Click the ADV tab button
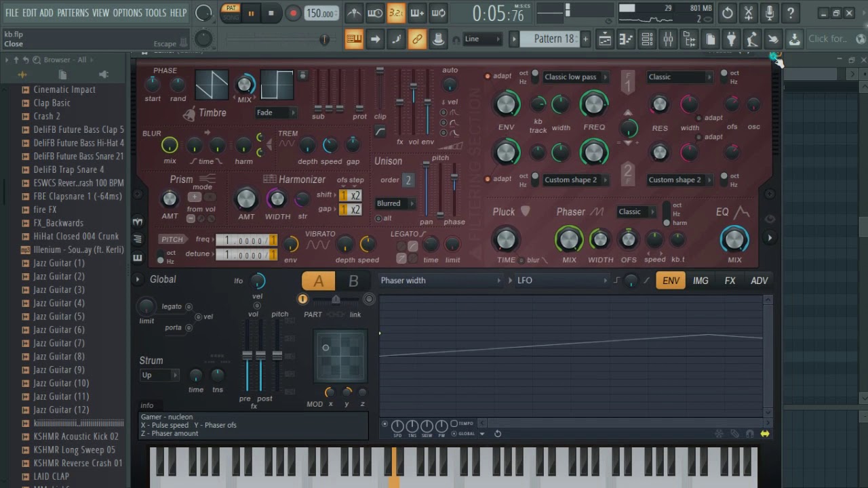Screen dimensions: 868x488 tap(759, 281)
